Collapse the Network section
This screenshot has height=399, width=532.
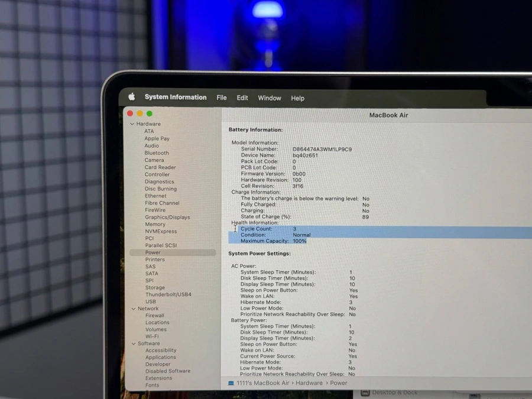[x=133, y=308]
